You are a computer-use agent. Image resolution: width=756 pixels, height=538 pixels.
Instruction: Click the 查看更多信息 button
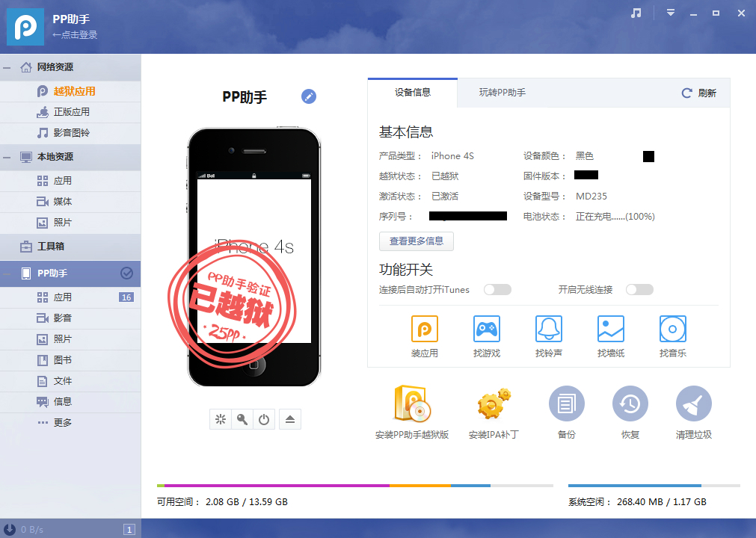coord(416,241)
